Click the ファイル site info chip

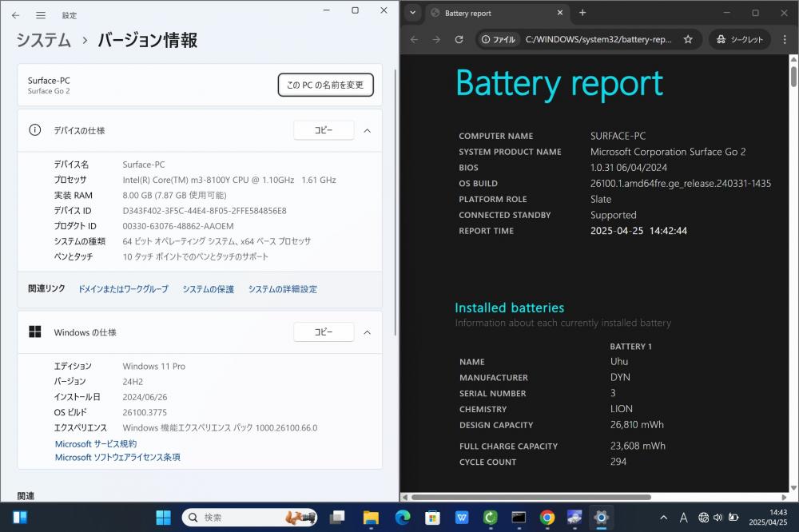(x=499, y=39)
